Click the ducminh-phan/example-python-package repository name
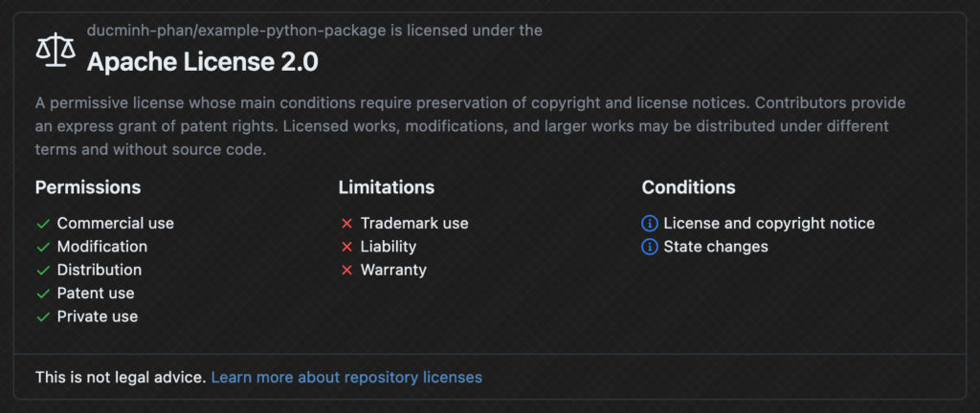Viewport: 980px width, 413px height. [236, 31]
